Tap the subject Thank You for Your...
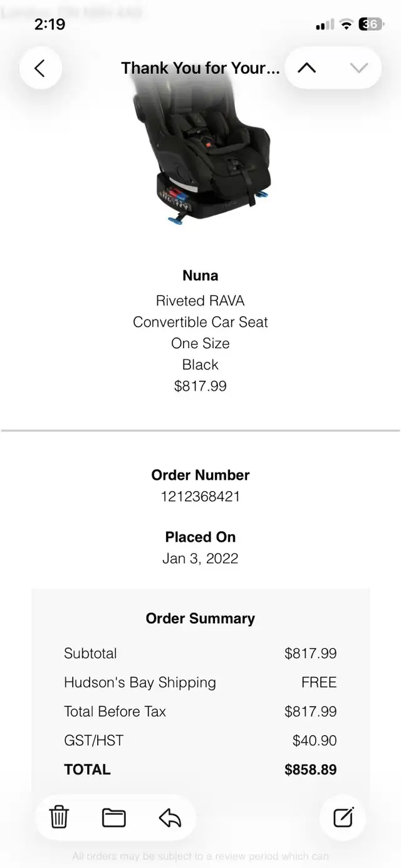This screenshot has height=868, width=401. point(200,68)
